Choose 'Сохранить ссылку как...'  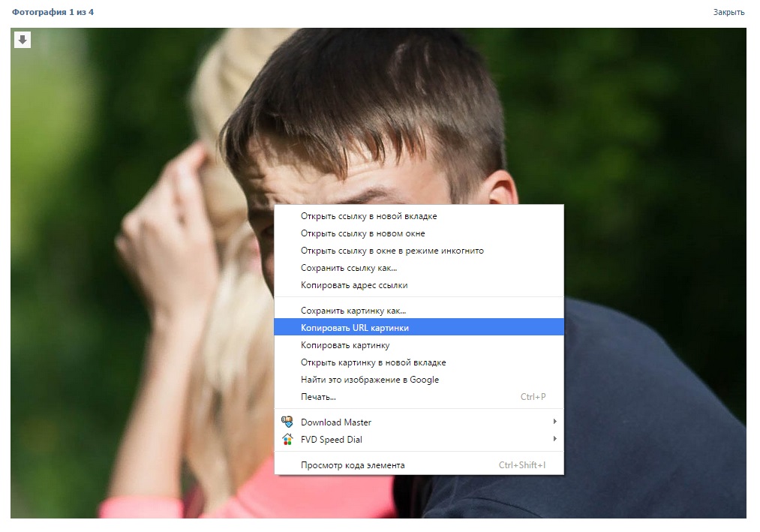(419, 268)
